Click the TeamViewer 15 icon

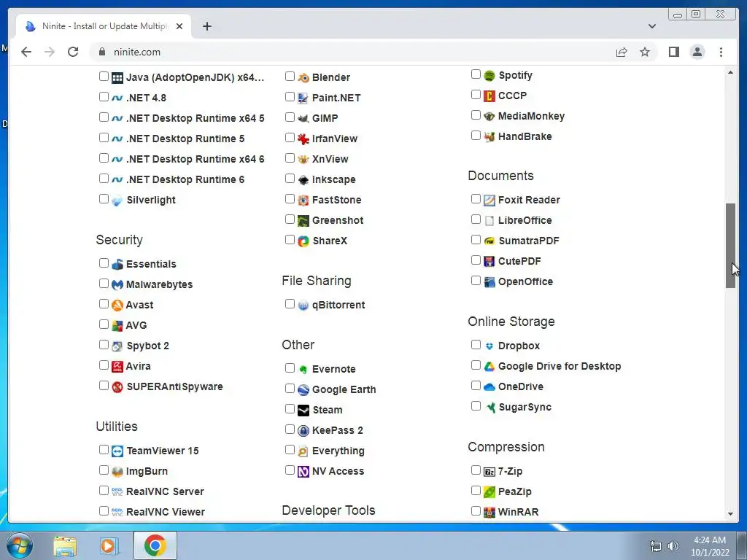tap(117, 451)
